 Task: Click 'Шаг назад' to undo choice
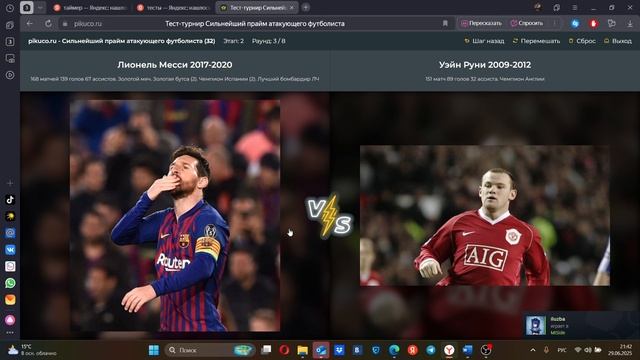(484, 41)
